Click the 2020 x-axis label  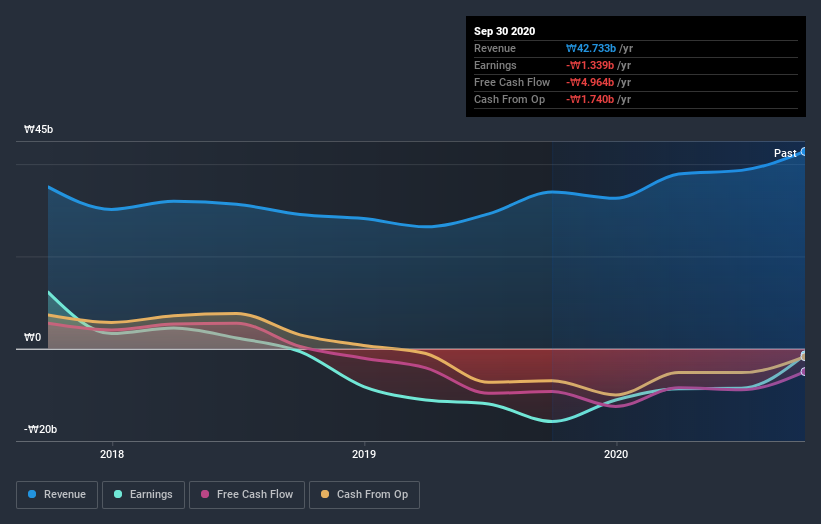point(616,454)
